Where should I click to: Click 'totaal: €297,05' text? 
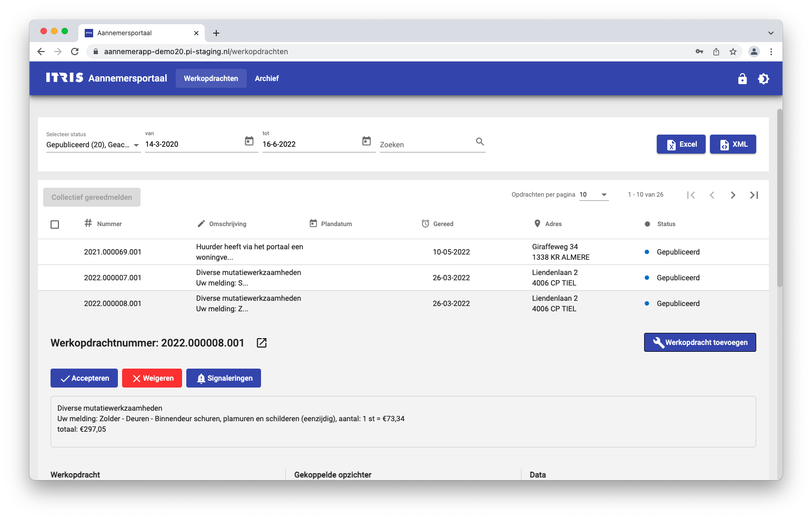82,429
